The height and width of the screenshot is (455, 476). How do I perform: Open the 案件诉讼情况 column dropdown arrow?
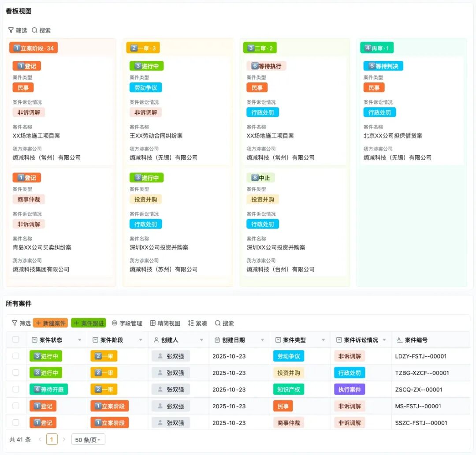coord(384,340)
